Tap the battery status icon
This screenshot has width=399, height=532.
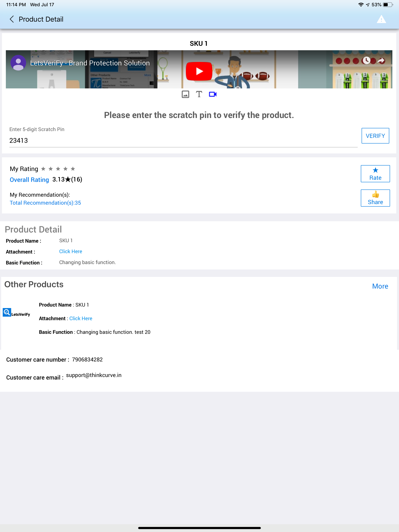(388, 4)
